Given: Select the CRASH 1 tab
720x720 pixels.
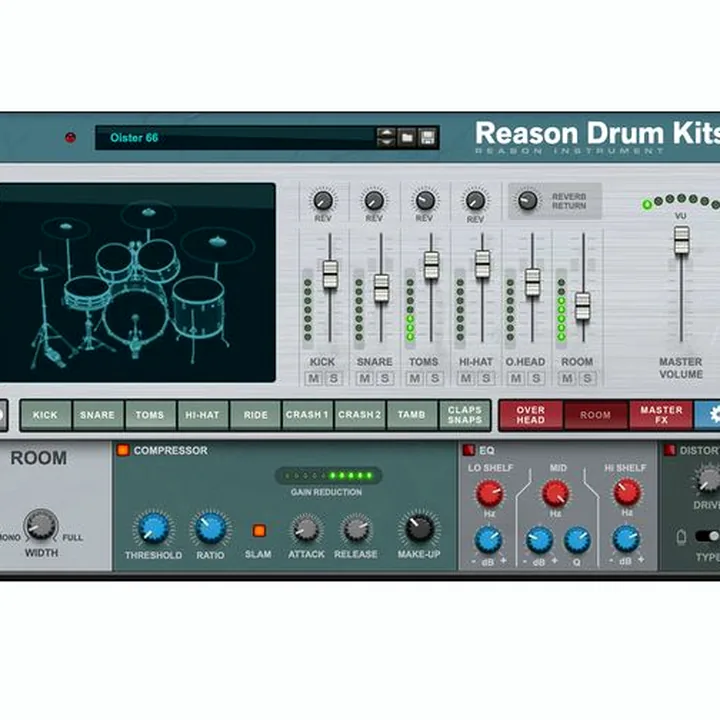Looking at the screenshot, I should coord(307,415).
